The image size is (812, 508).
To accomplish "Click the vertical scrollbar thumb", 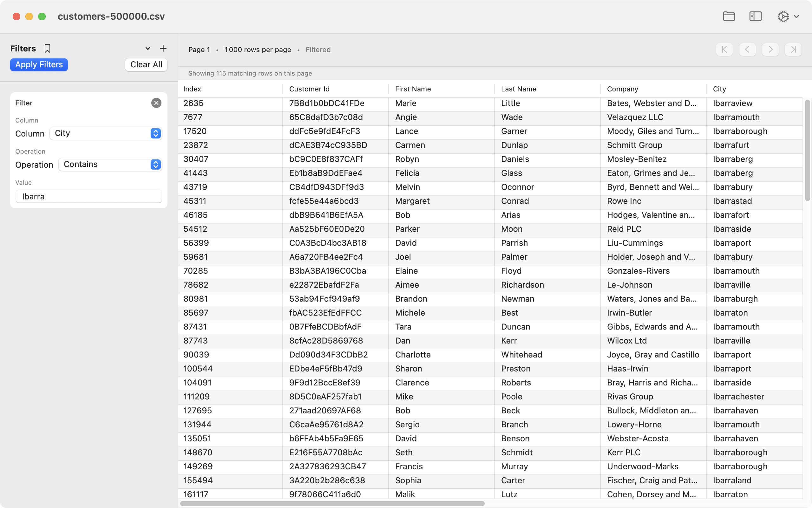I will coord(807,150).
